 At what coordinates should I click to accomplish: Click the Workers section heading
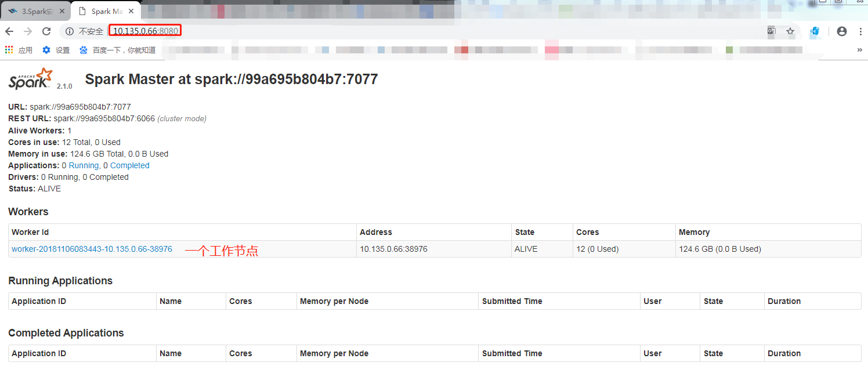coord(28,212)
